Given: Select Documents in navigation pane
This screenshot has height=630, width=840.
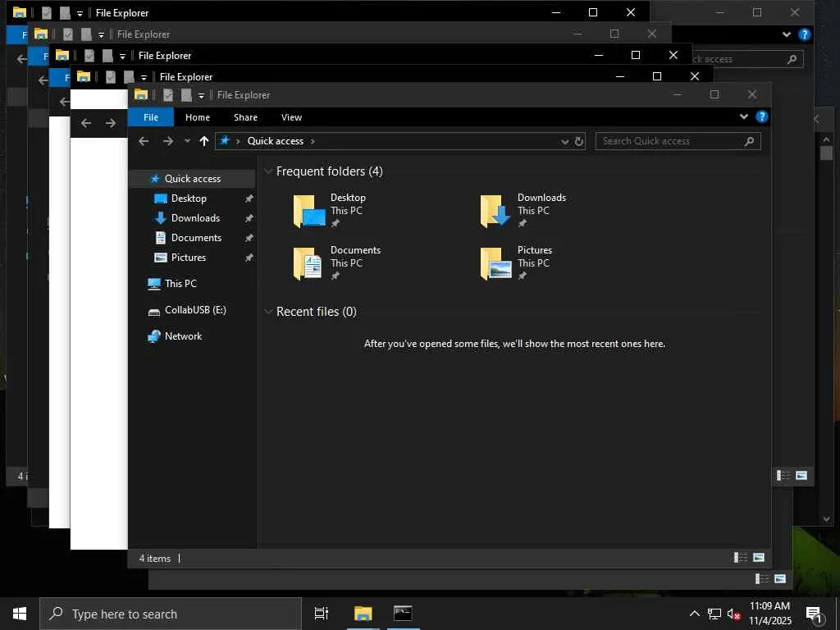Looking at the screenshot, I should 196,238.
